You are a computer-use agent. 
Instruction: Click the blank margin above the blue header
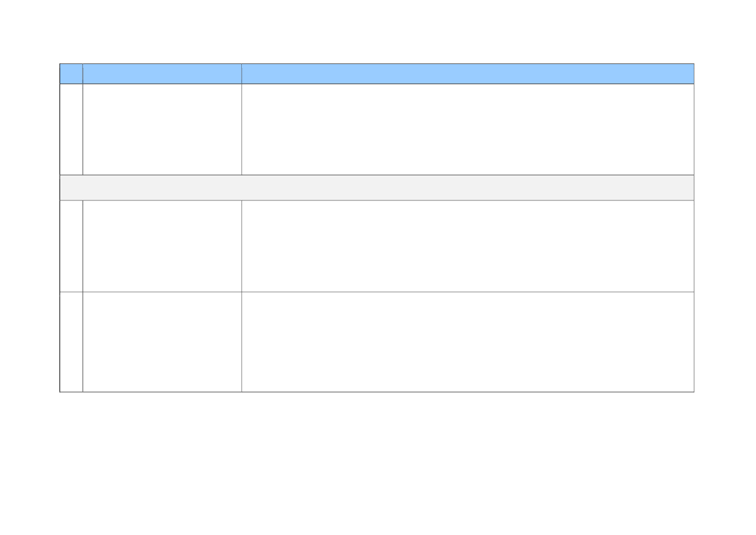tap(378, 31)
